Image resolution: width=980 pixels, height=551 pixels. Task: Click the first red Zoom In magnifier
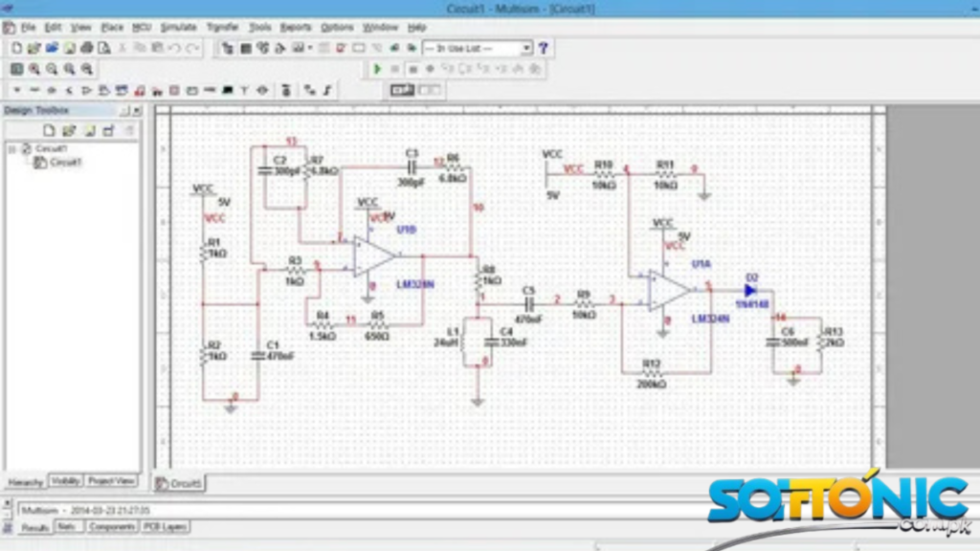[x=34, y=69]
